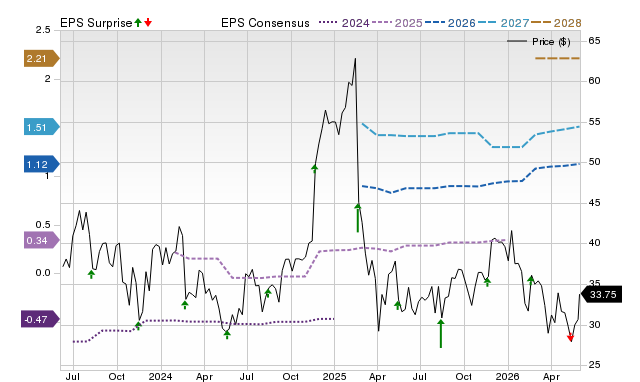Viewport: 640px width, 382px height.
Task: Click the 2025 label on the time axis
Action: tap(334, 376)
